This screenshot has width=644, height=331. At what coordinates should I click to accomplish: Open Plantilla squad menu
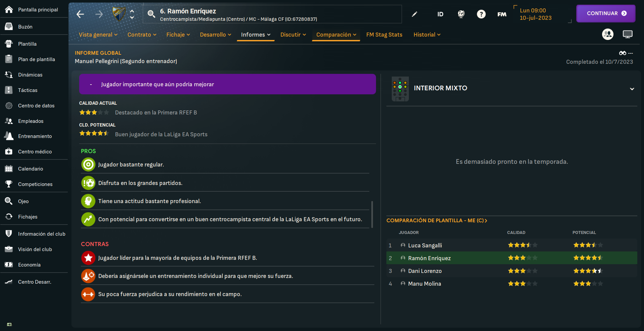(x=34, y=44)
